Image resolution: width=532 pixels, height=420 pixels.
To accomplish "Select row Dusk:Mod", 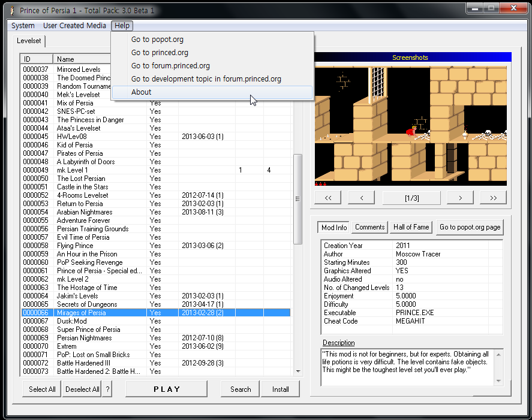I will (156, 321).
